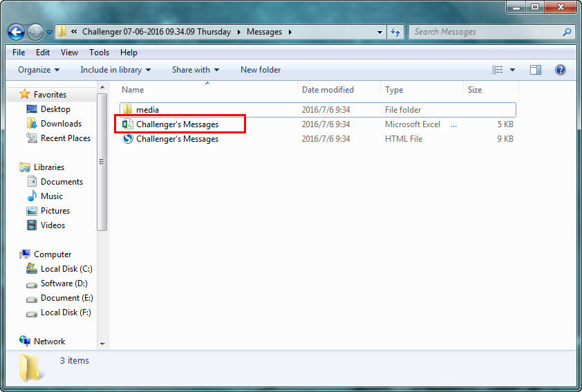
Task: Expand arrow after Messages breadcrumb
Action: 290,32
